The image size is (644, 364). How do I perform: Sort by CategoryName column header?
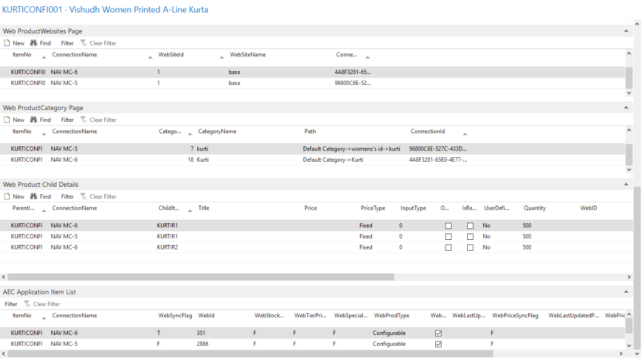pos(217,132)
